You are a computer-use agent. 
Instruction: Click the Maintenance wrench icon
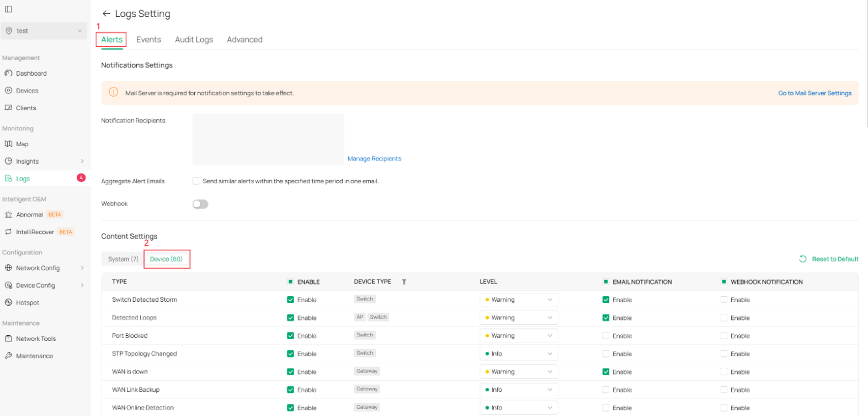click(8, 356)
